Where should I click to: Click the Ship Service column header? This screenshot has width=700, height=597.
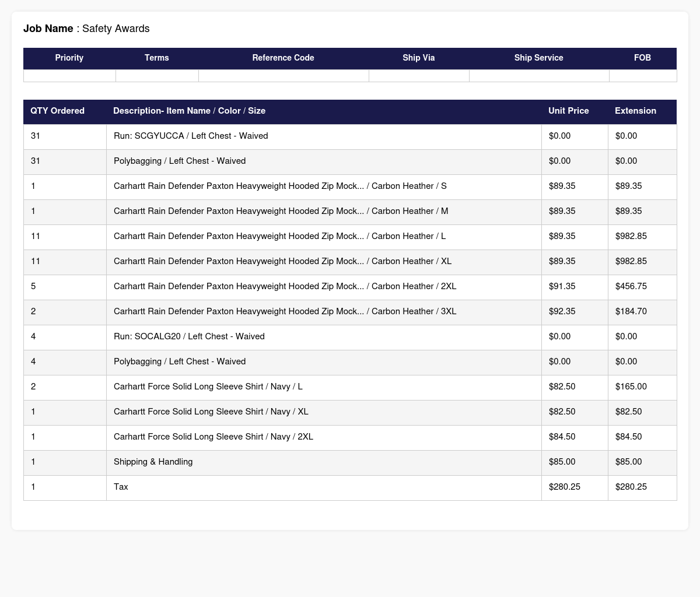tap(539, 58)
